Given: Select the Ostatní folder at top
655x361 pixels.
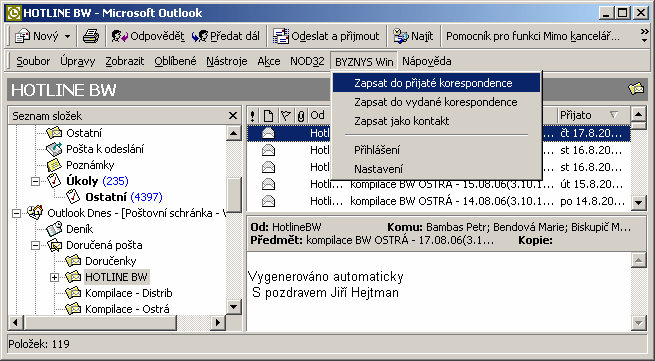Looking at the screenshot, I should coord(84,133).
